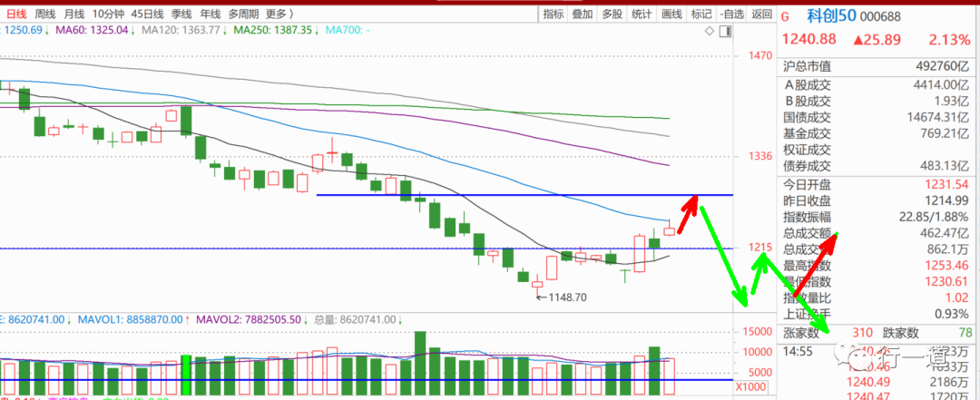Expand the 更多 periods list
The image size is (980, 400).
coord(276,14)
